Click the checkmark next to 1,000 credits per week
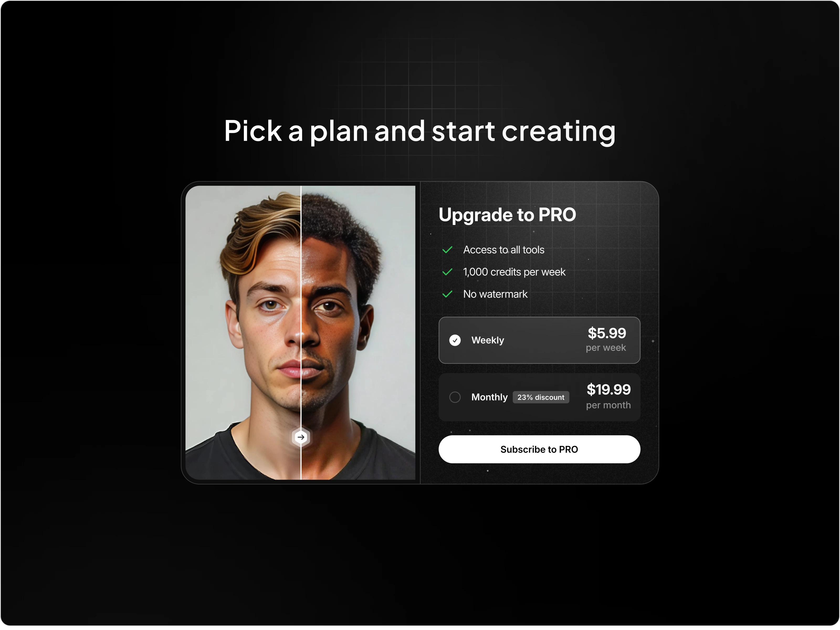 click(447, 272)
